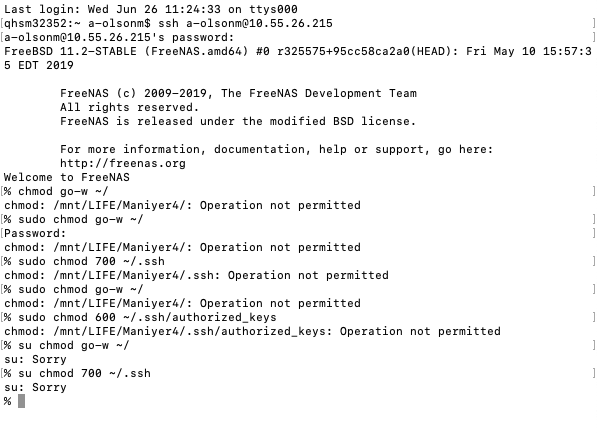Screen dimensions: 597x433
Task: Click the '/mnt/LIFE/Maniyer4/.ssh: Operation not permitted' error
Action: pos(196,275)
